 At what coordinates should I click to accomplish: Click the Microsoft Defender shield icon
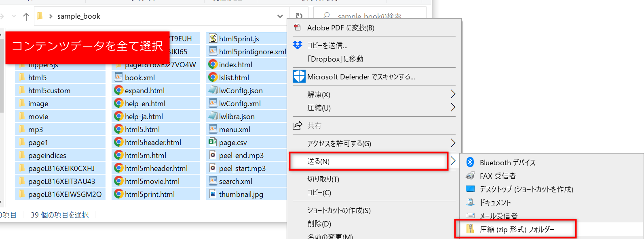[x=299, y=77]
